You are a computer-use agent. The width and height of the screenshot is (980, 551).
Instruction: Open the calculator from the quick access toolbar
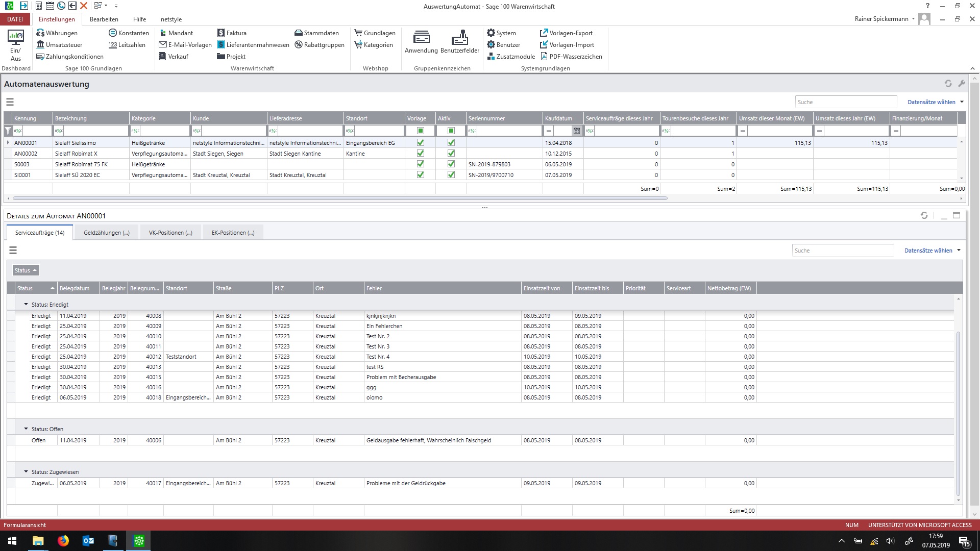39,6
